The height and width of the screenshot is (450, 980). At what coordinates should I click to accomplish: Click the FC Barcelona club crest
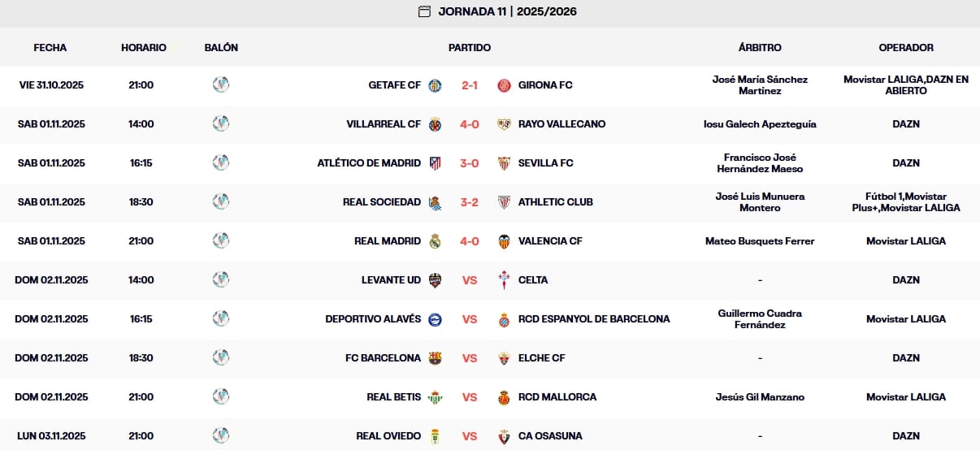436,358
